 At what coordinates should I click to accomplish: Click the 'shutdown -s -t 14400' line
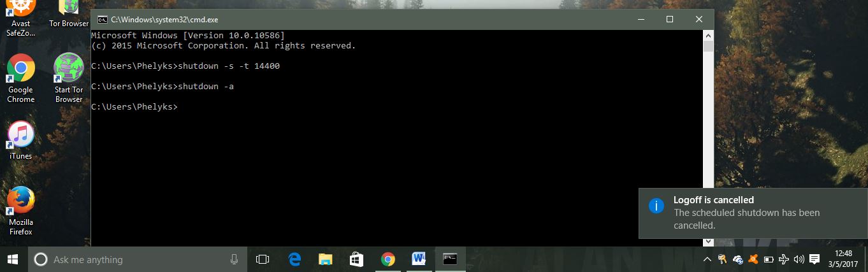(185, 66)
